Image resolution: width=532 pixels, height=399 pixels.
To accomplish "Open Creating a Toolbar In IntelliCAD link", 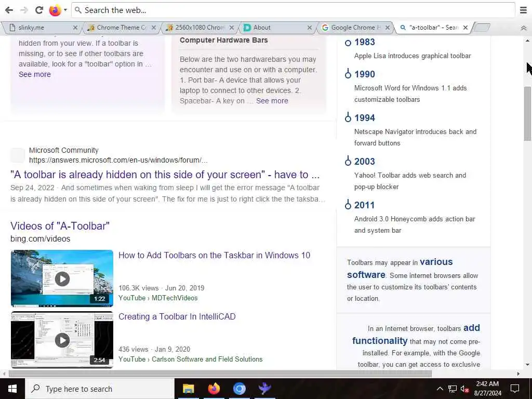I will coord(177,316).
